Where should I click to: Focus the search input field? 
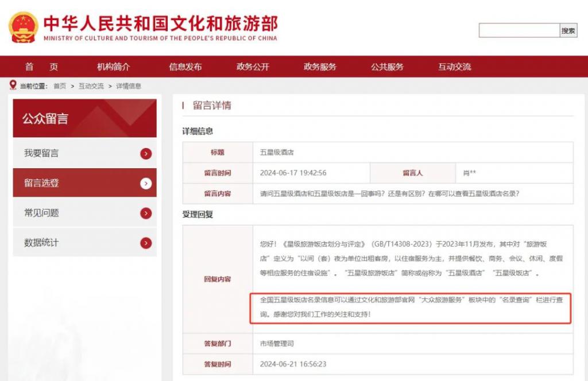click(519, 30)
